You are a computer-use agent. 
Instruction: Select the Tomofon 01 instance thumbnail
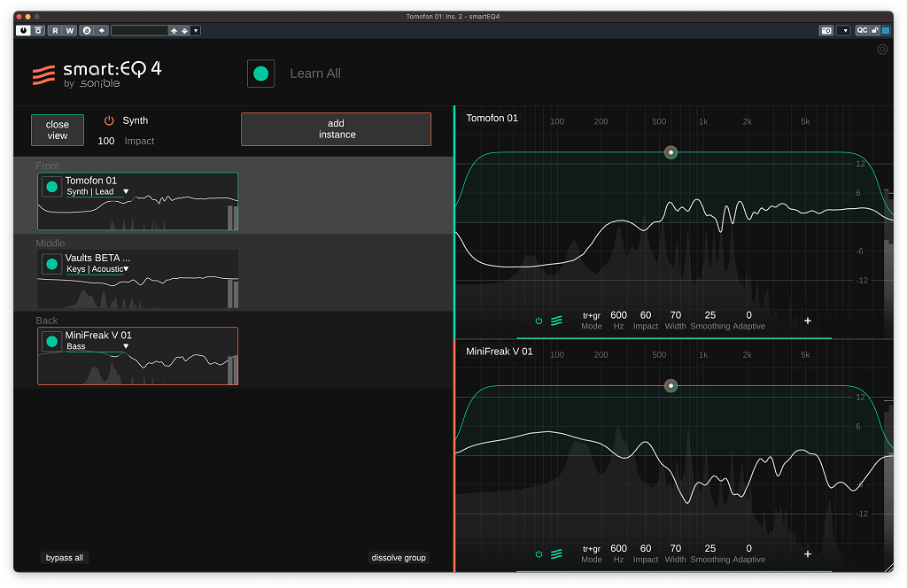(137, 201)
